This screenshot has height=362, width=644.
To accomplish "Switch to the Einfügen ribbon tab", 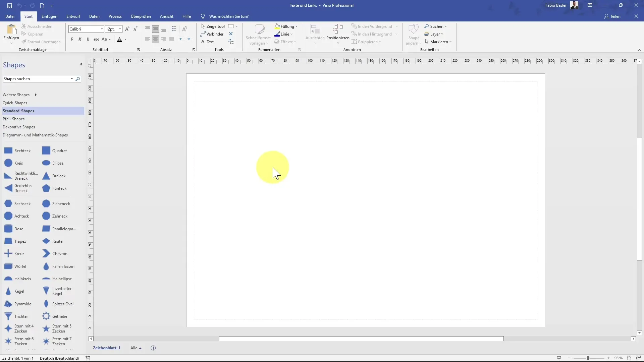I will pos(49,16).
